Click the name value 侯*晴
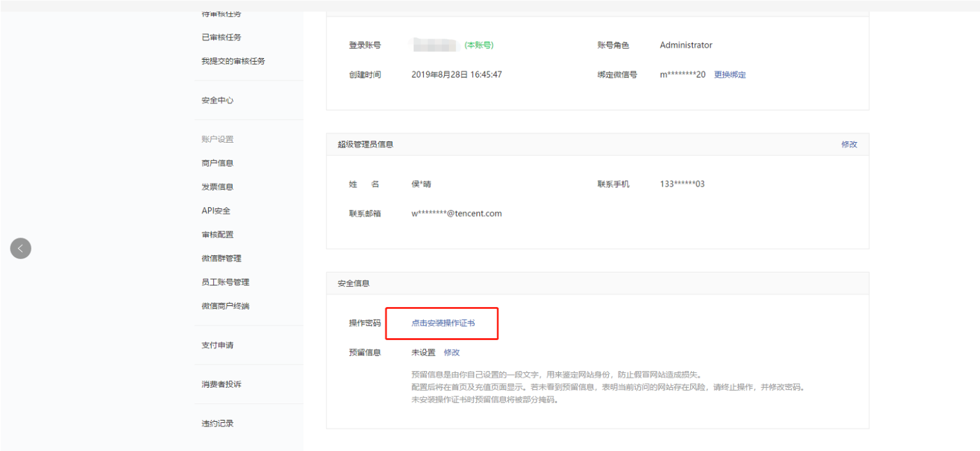Viewport: 980px width, 451px height. coord(421,184)
